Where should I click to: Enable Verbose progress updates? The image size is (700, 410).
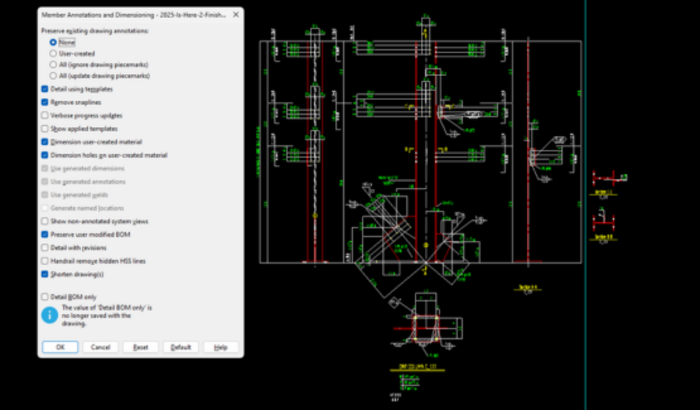[x=45, y=116]
